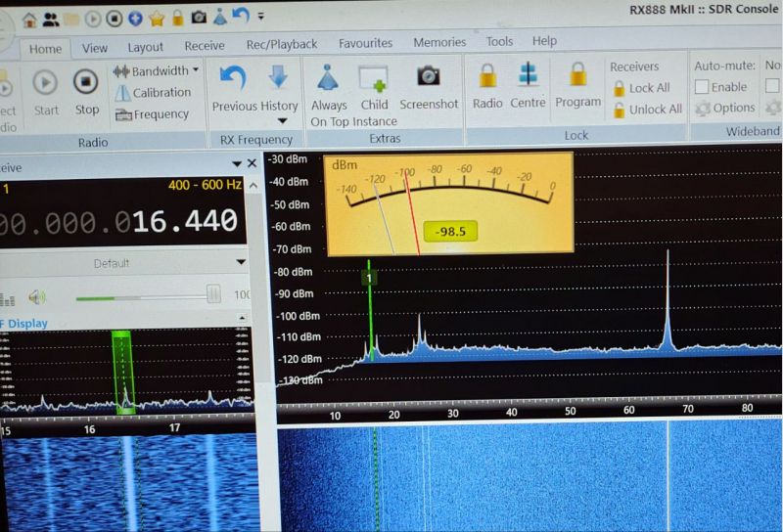783x532 pixels.
Task: Enable the Auto-mute checkbox
Action: coord(702,87)
